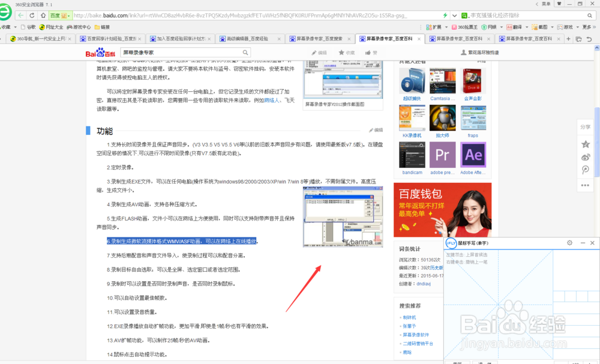Image resolution: width=600 pixels, height=364 pixels.
Task: Open creator dndiavj profile link
Action: click(424, 284)
